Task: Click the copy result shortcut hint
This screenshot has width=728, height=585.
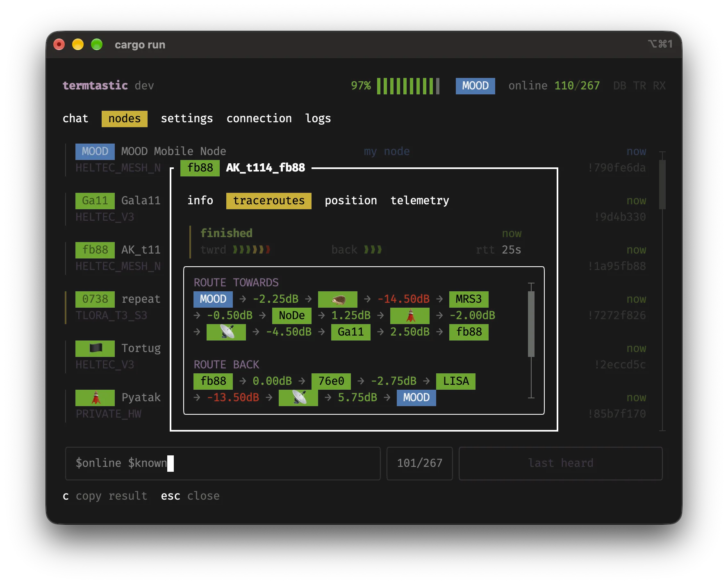Action: pyautogui.click(x=105, y=496)
